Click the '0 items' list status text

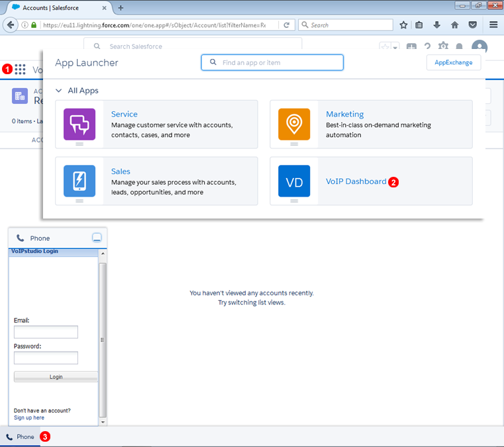point(22,121)
